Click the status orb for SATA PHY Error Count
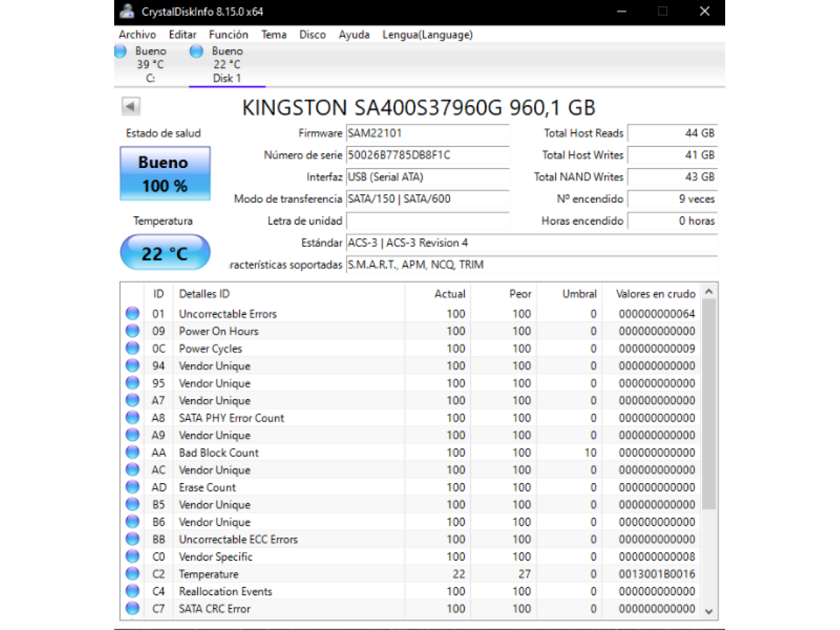This screenshot has height=630, width=840. [x=133, y=418]
